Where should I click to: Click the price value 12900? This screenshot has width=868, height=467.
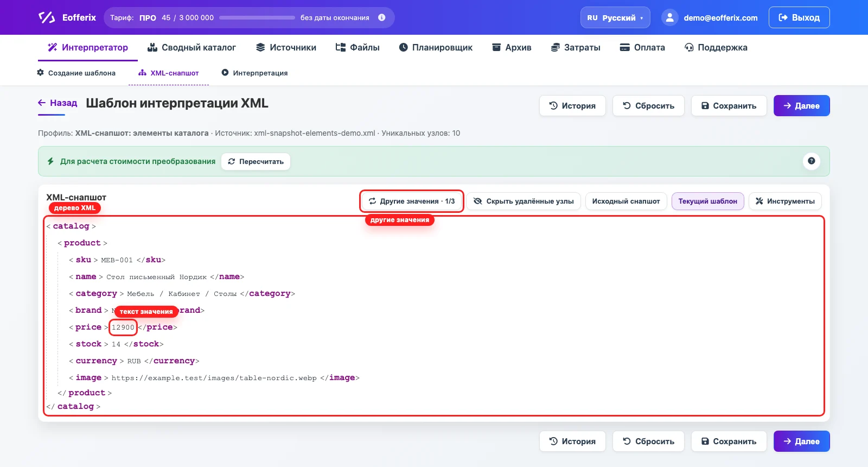(x=123, y=327)
